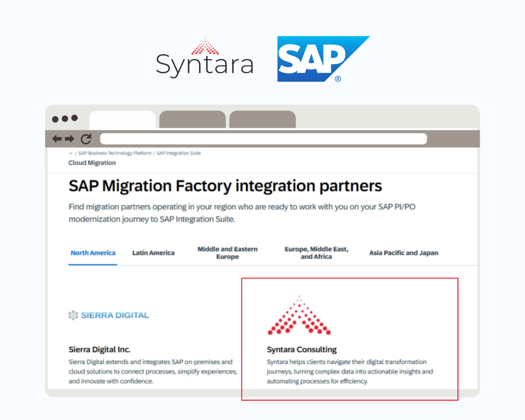Select the North America region tab

click(x=93, y=253)
